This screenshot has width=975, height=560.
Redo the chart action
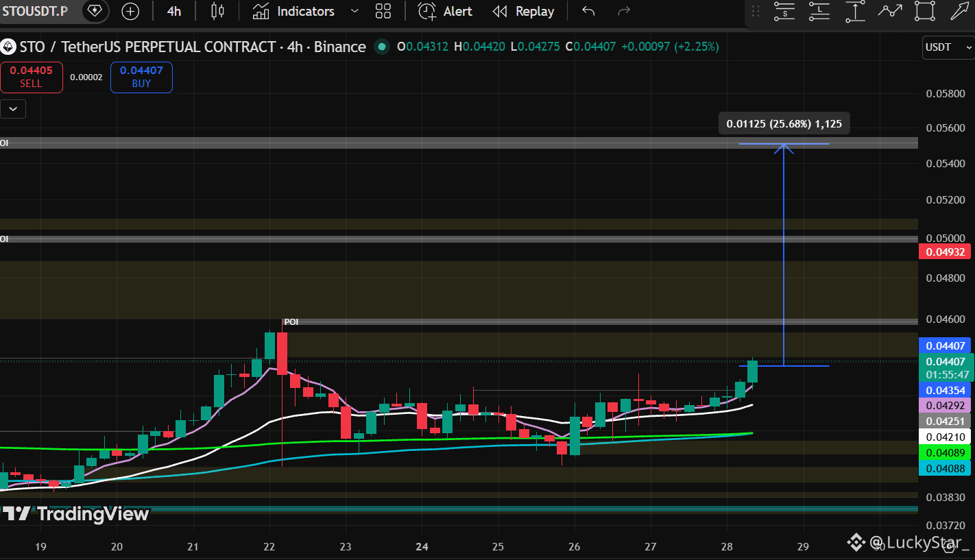tap(624, 11)
